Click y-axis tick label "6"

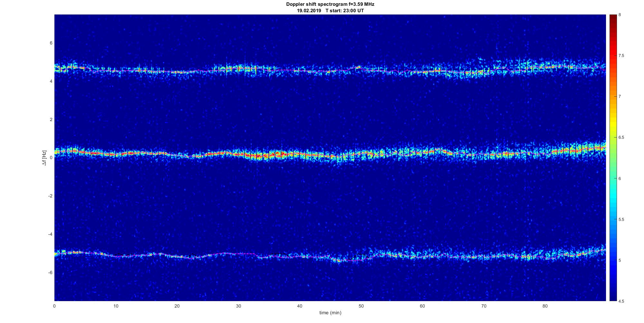pos(51,43)
